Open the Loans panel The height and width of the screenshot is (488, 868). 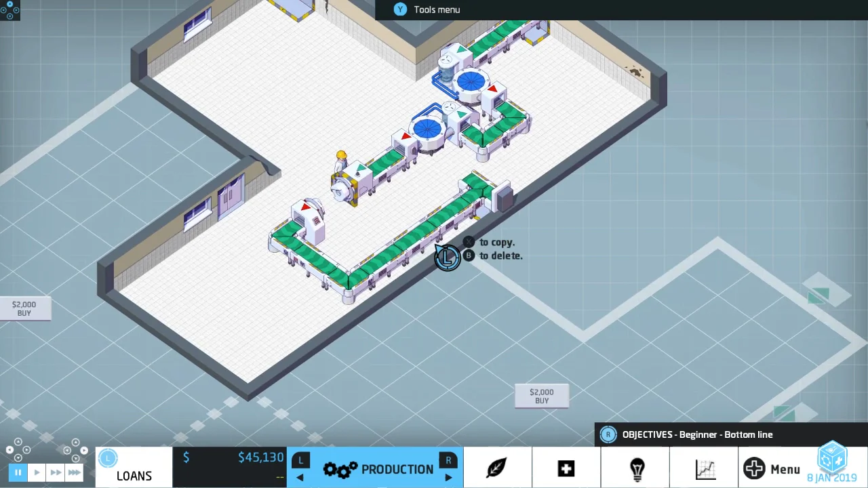coord(134,475)
